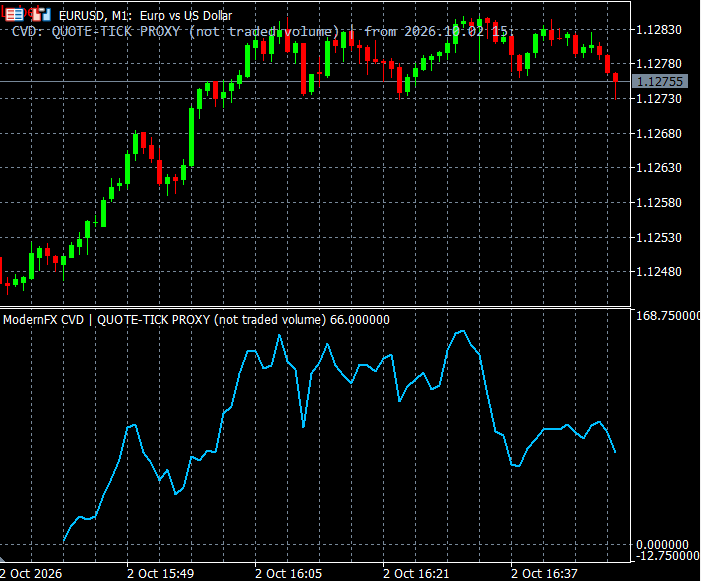Image resolution: width=701 pixels, height=581 pixels.
Task: Select the chart title EURUSD, M1: Euro vs US Dollar
Action: 145,16
